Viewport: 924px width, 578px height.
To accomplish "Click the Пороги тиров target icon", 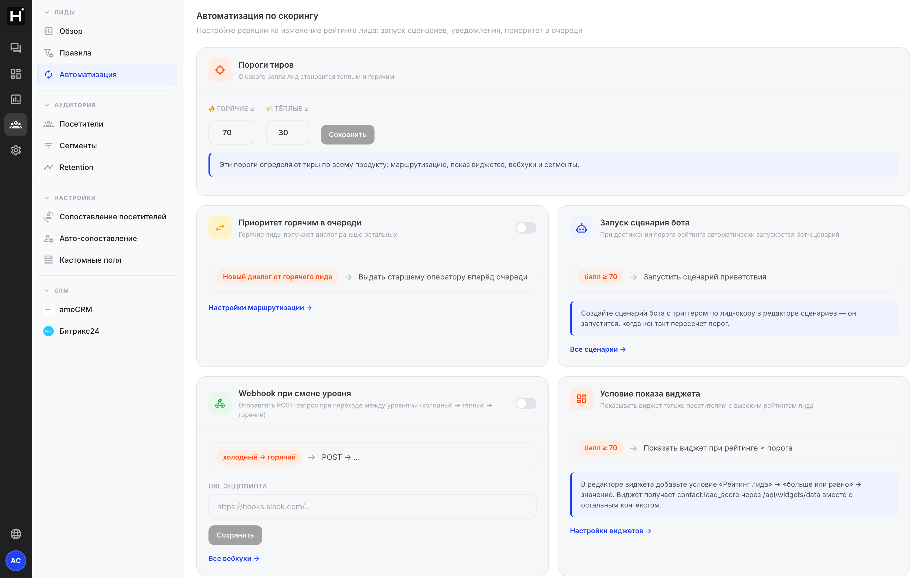I will point(220,70).
